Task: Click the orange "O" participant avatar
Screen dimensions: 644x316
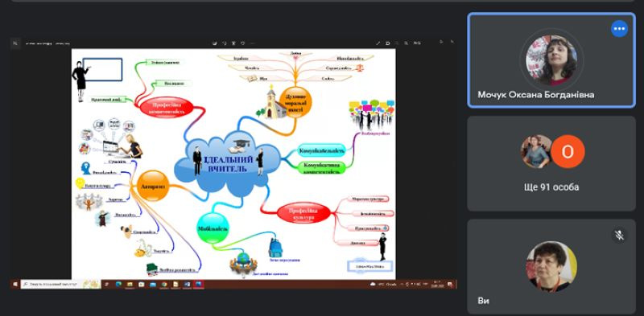Action: click(x=568, y=152)
